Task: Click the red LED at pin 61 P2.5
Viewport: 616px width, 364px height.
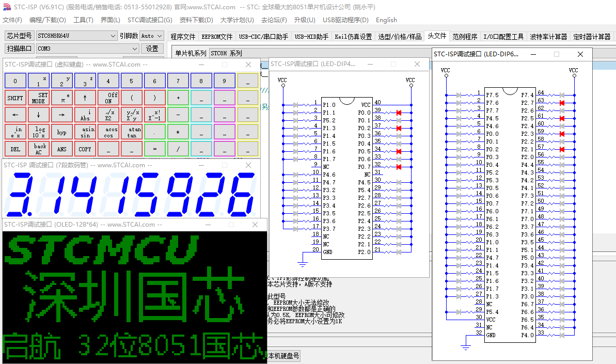Action: tap(562, 118)
